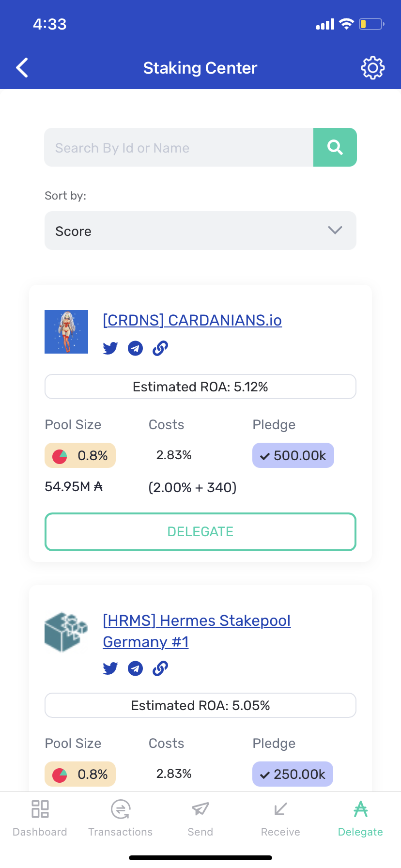Open Hermes Stakepool website link icon

coord(160,669)
